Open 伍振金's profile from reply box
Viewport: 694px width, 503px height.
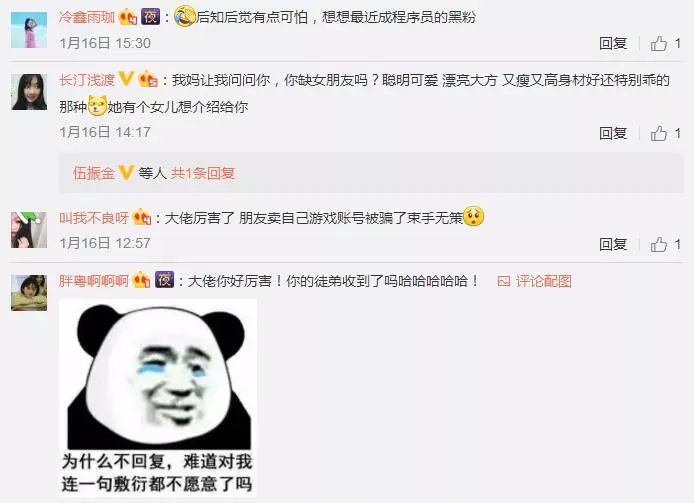pyautogui.click(x=94, y=173)
